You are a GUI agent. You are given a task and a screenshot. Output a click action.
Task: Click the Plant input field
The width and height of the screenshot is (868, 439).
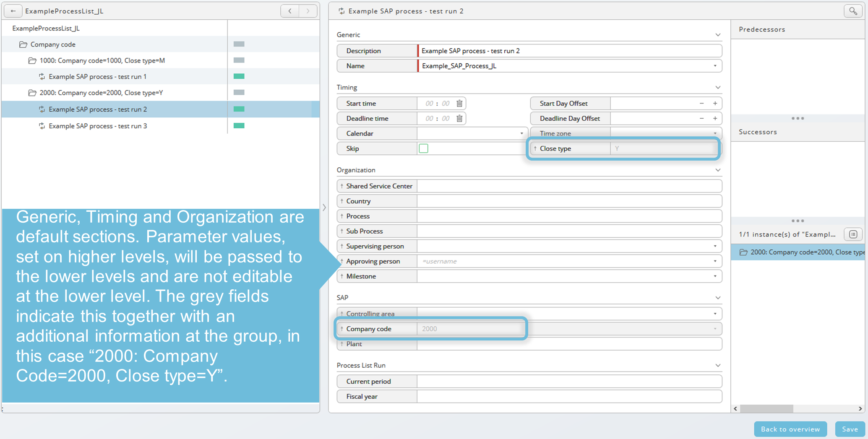coord(569,344)
